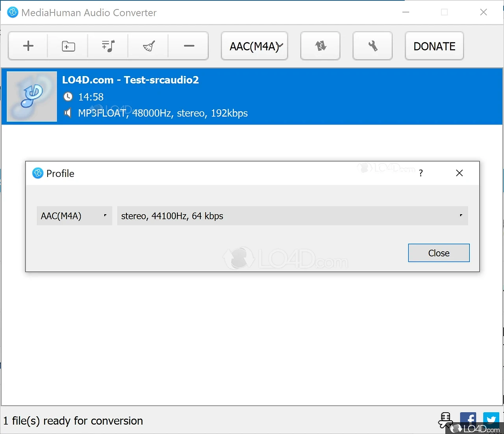Select the album art thumbnail of Test-srcaudio2
This screenshot has width=504, height=434.
(x=32, y=96)
